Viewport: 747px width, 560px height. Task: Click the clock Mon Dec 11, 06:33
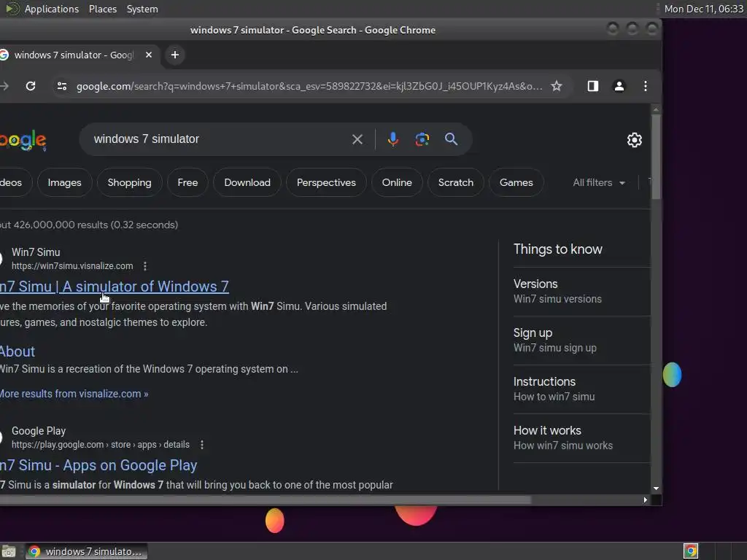coord(703,9)
